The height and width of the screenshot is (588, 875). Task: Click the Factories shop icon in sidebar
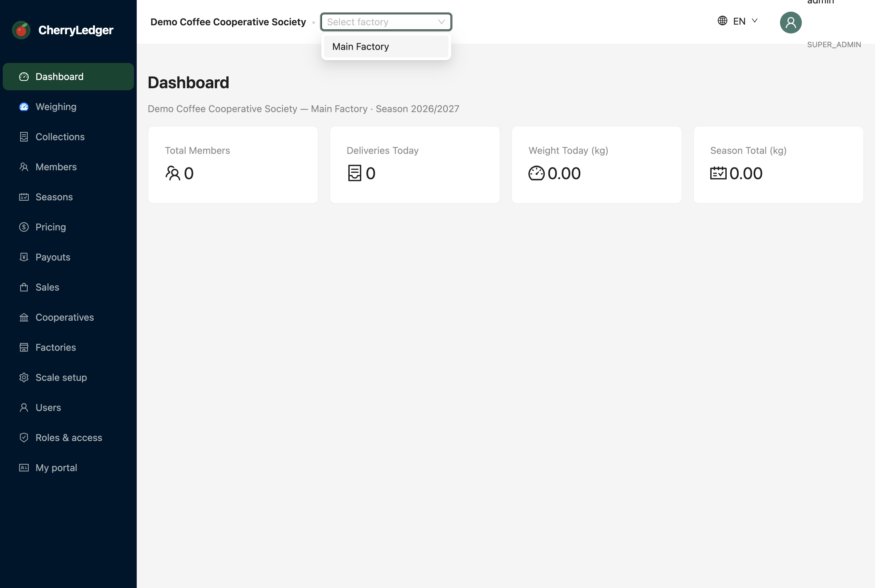24,347
